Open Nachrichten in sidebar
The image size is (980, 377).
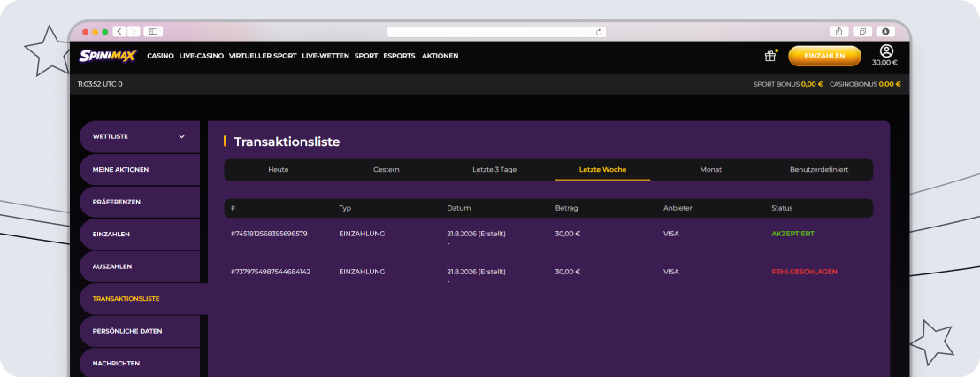pos(140,363)
